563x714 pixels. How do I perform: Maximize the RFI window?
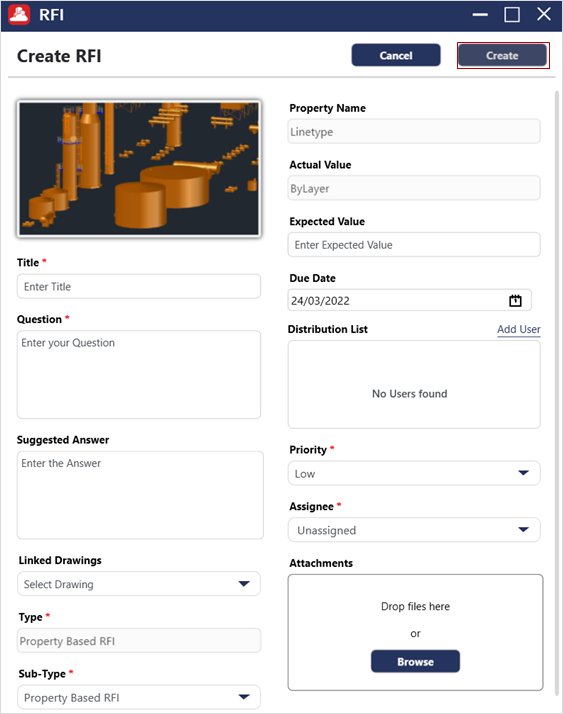(512, 15)
